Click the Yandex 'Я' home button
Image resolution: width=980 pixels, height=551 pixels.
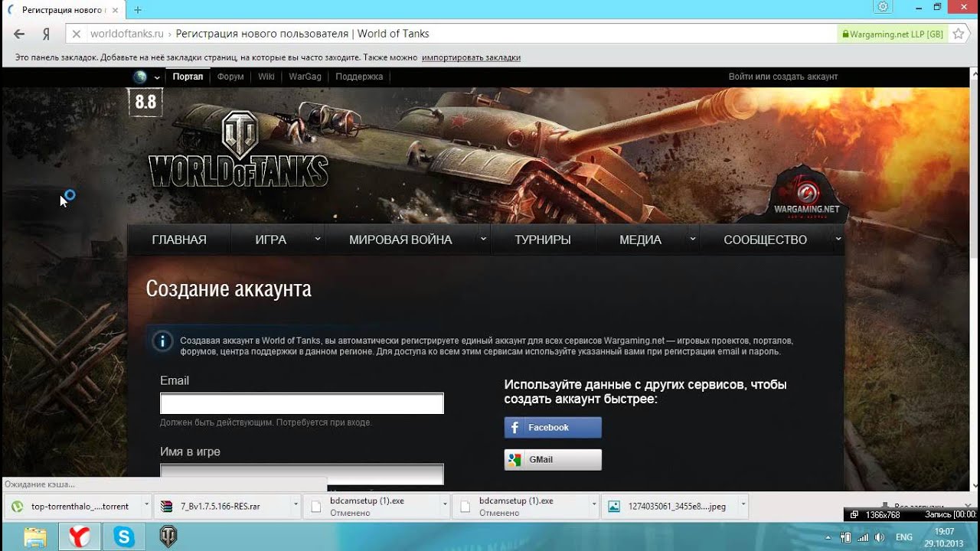[46, 34]
